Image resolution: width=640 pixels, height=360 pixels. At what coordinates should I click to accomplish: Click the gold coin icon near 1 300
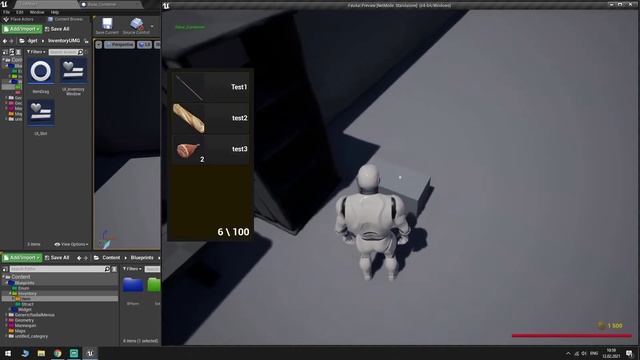click(x=601, y=325)
